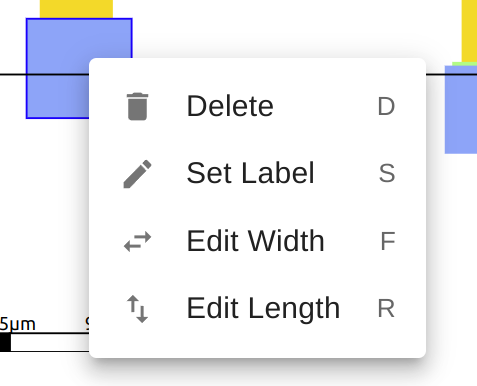Viewport: 477px width, 386px height.
Task: Click the F shortcut hint beside Edit Width
Action: (x=388, y=241)
